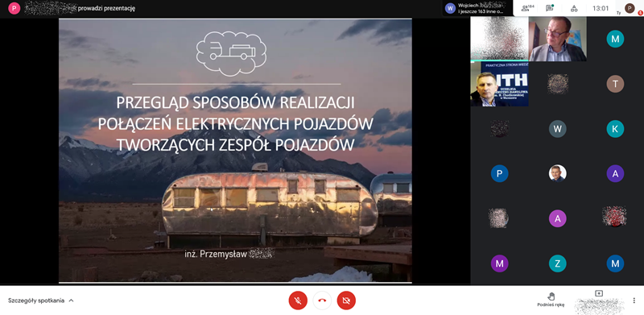Select the UTH background video tile
Viewport: 644px width, 315px height.
(x=499, y=84)
